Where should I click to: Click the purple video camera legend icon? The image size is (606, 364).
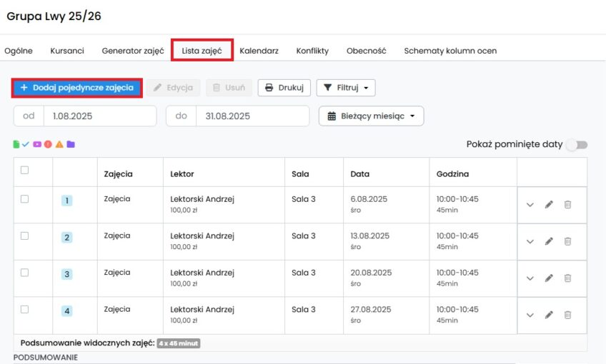coord(37,144)
